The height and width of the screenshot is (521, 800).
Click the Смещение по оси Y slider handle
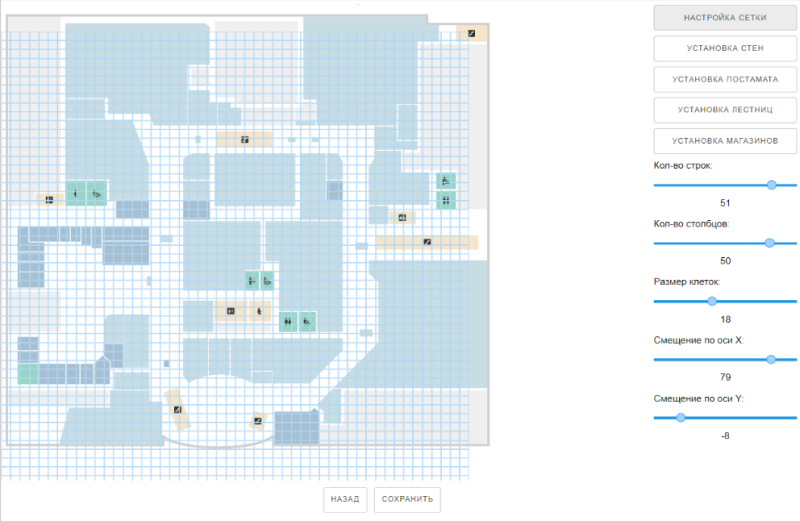tap(680, 417)
